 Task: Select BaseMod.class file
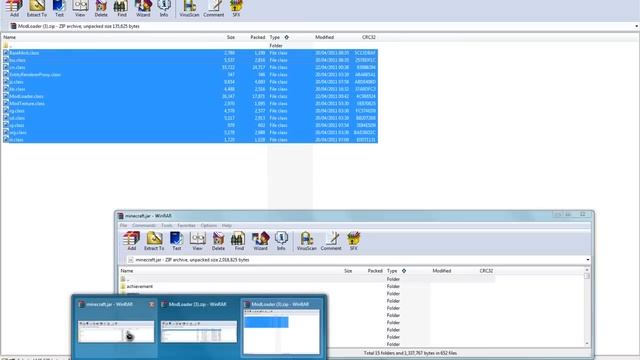point(190,53)
